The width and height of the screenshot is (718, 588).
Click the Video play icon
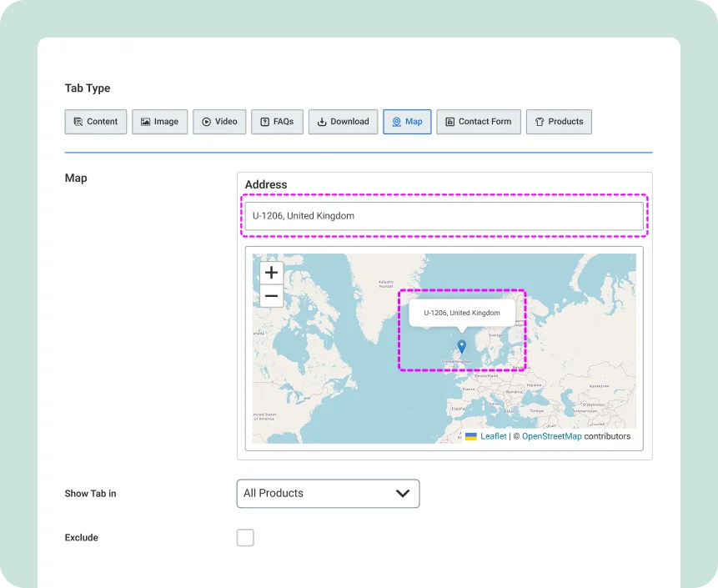(206, 122)
